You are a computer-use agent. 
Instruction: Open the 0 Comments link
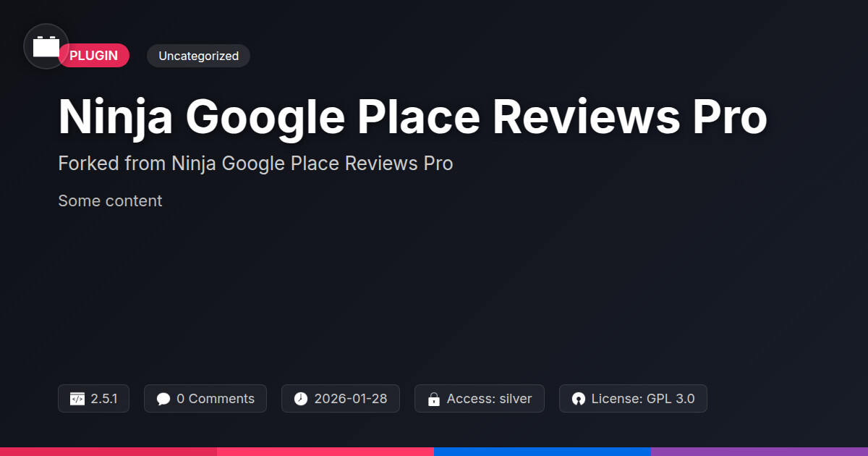(216, 399)
